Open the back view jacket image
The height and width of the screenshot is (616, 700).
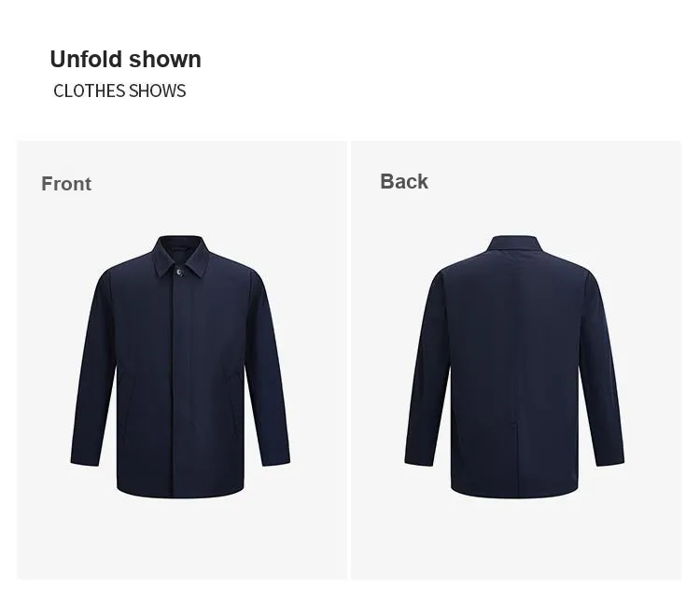tap(514, 366)
